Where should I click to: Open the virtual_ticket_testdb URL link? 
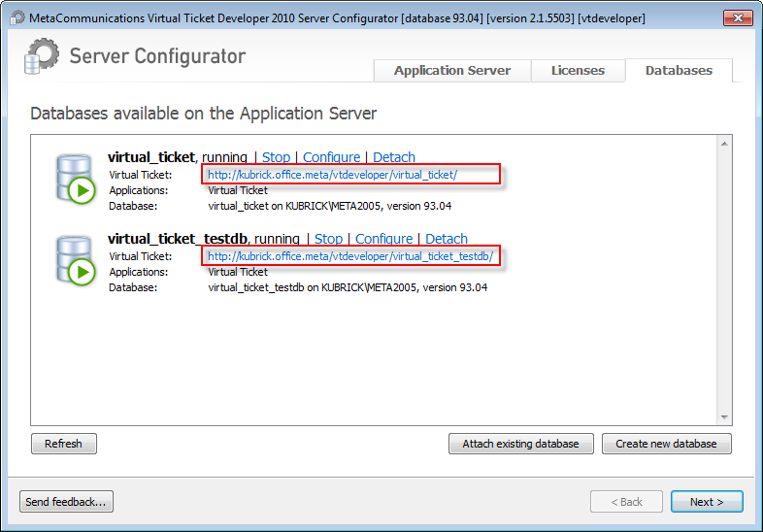coord(350,256)
